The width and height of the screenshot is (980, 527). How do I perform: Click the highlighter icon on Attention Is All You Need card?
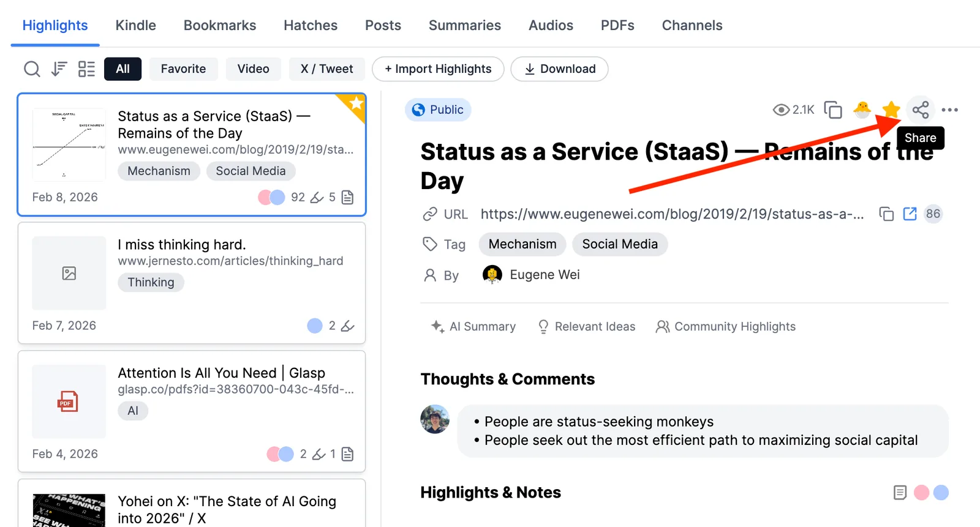coord(318,454)
